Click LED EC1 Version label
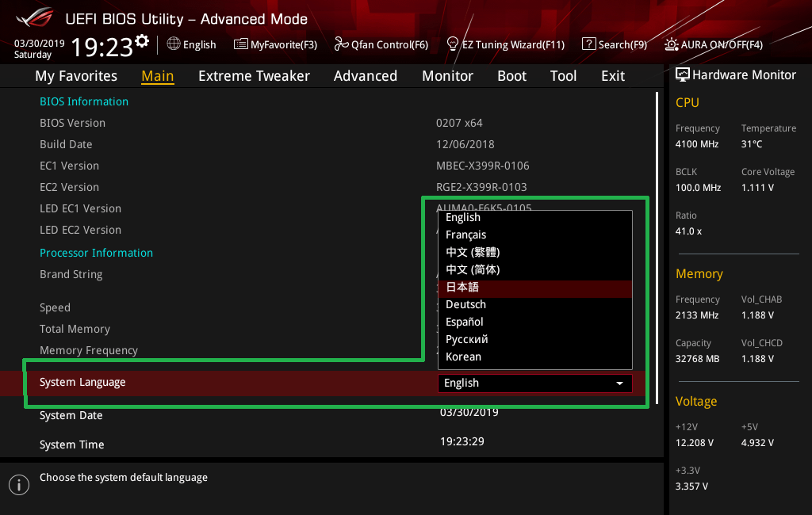This screenshot has width=812, height=515. [x=80, y=208]
